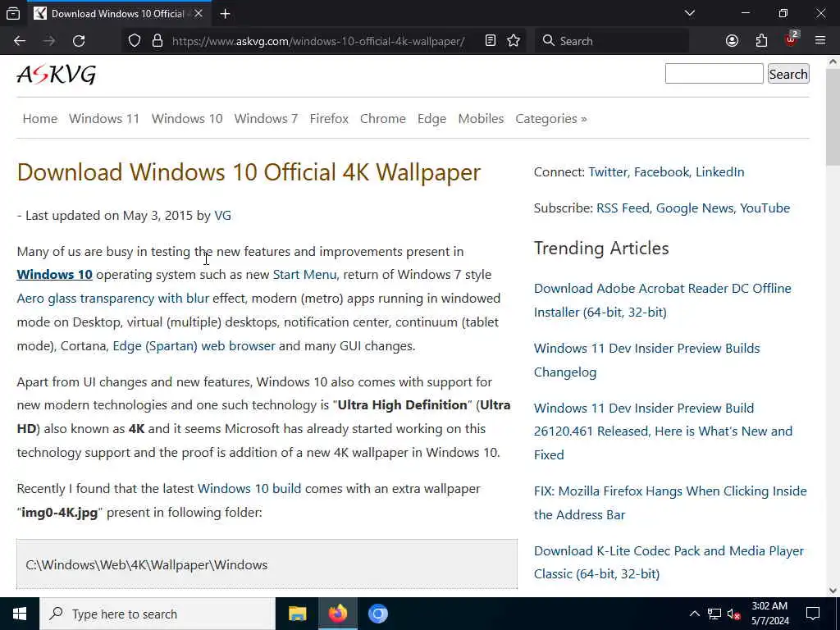Screen dimensions: 840x630
Task: Show hidden system tray icons chevron
Action: (x=694, y=614)
